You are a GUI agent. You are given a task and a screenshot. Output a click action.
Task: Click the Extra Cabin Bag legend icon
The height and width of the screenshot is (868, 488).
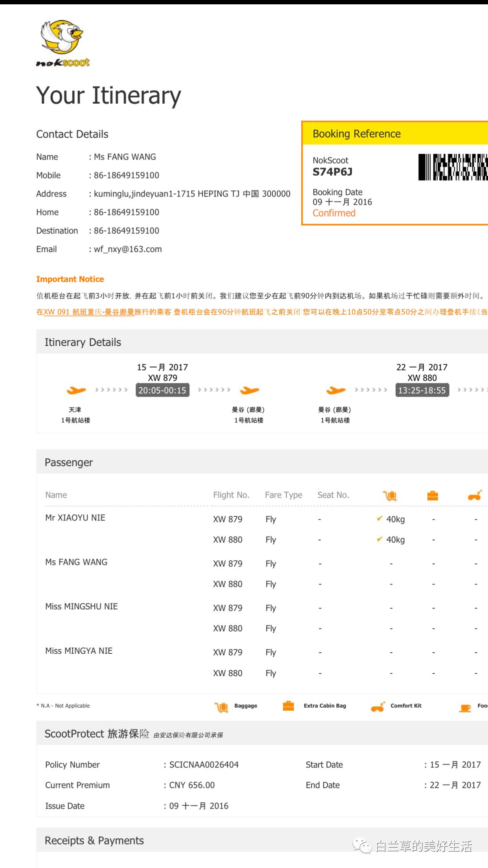coord(288,706)
